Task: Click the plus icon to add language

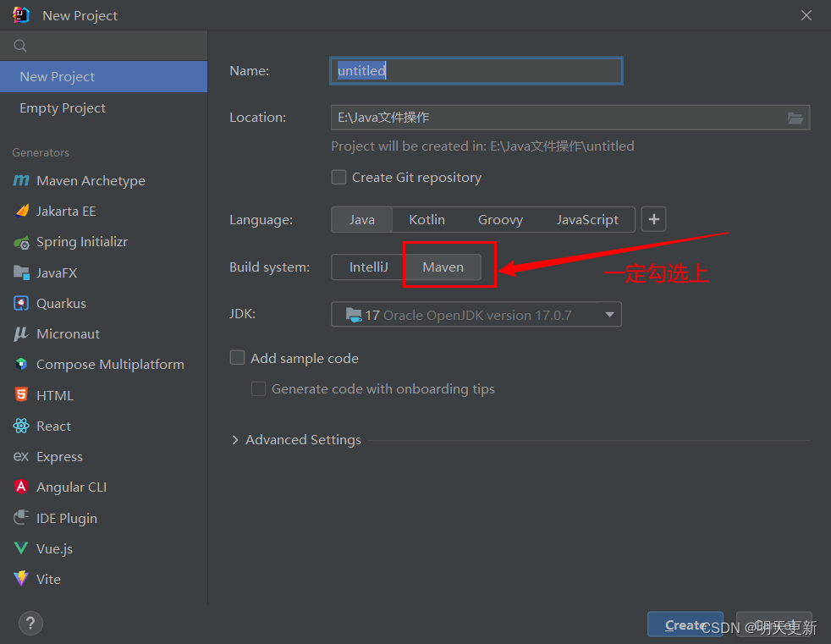Action: tap(653, 219)
